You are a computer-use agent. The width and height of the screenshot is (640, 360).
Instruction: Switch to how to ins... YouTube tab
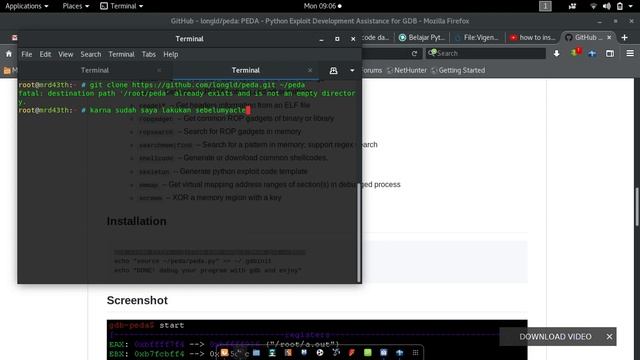533,38
